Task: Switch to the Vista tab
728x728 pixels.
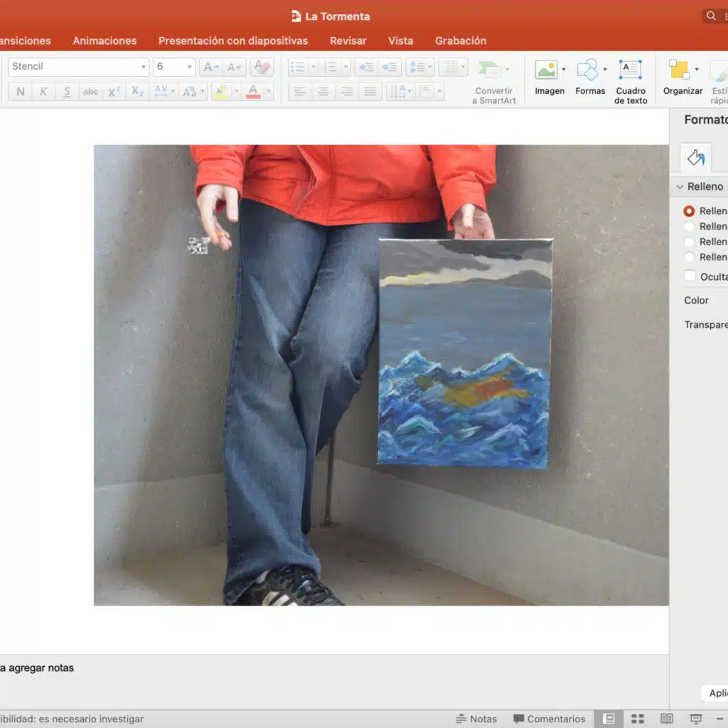Action: (x=400, y=41)
